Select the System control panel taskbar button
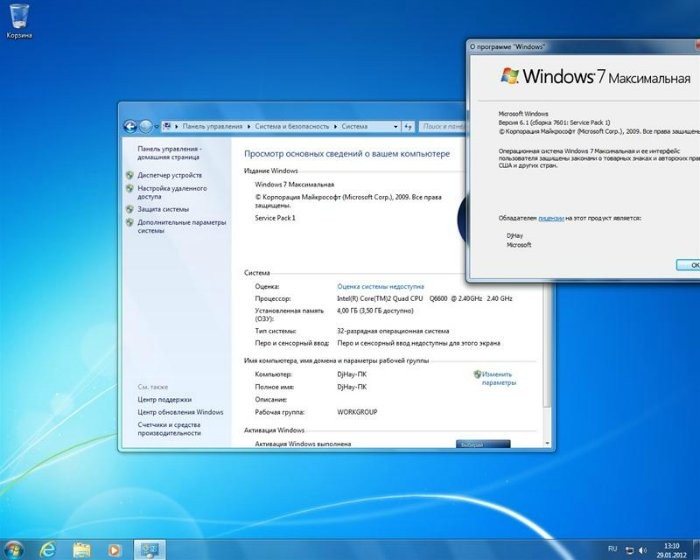This screenshot has width=700, height=560. click(x=150, y=550)
